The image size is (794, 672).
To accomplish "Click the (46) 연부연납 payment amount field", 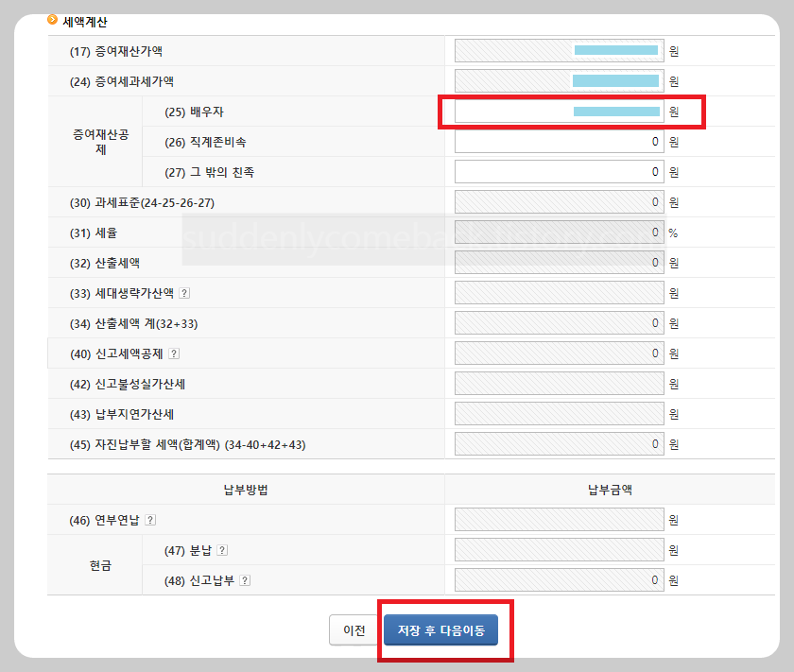I will 558,519.
